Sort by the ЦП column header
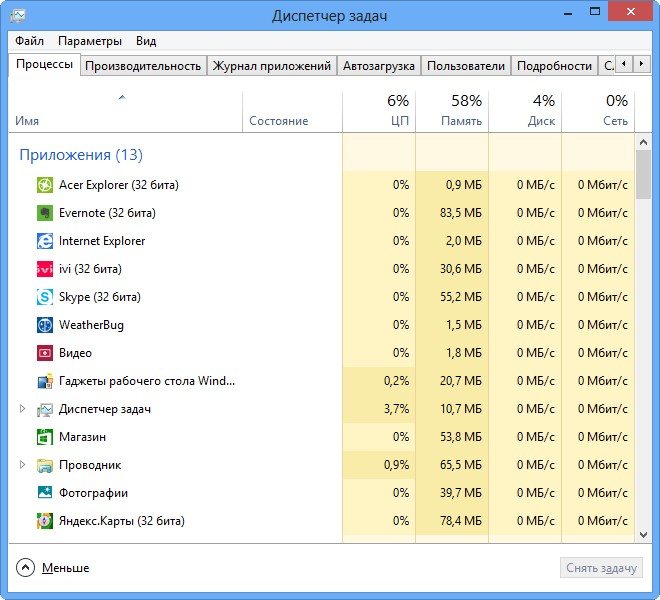The width and height of the screenshot is (660, 600). coord(379,111)
